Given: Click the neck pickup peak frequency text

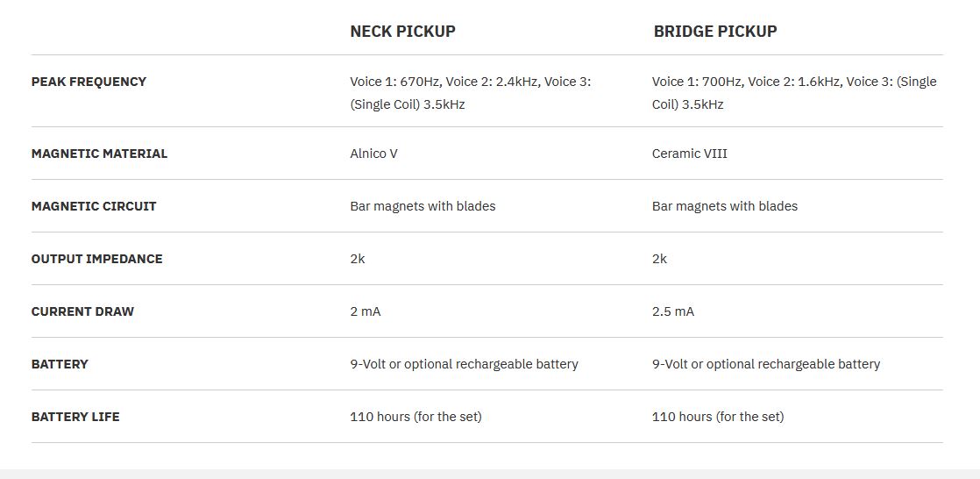Looking at the screenshot, I should pos(471,92).
